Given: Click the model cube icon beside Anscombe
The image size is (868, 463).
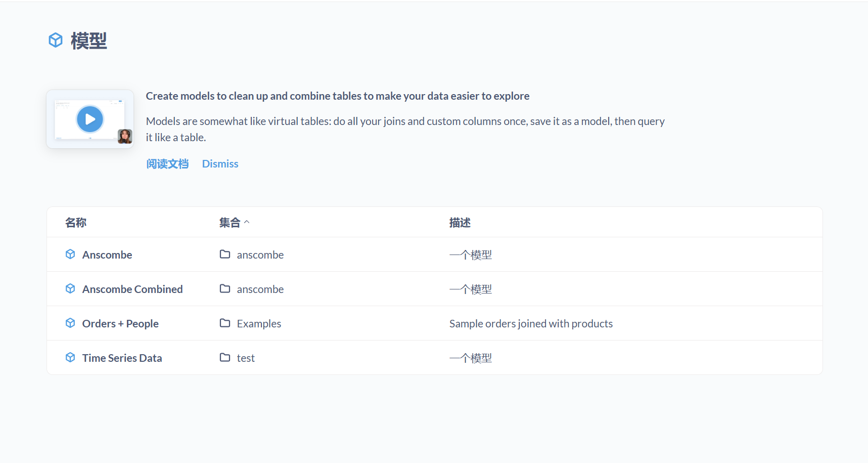Looking at the screenshot, I should point(70,254).
